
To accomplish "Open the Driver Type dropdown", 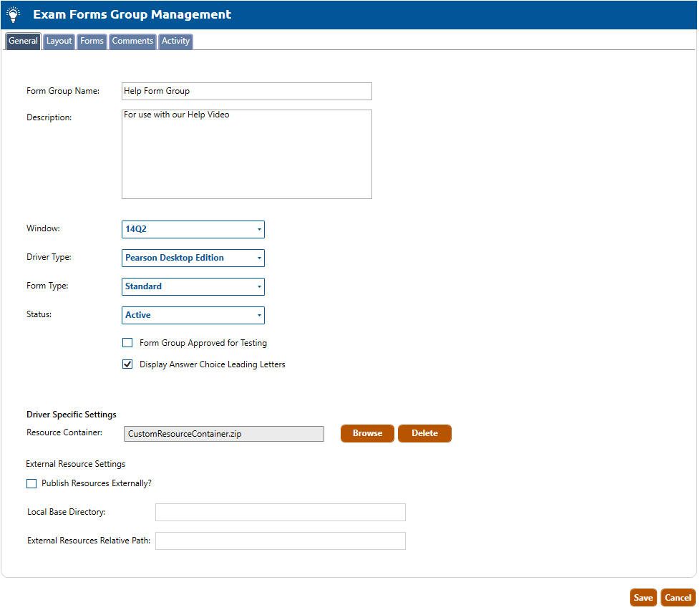I will click(193, 258).
